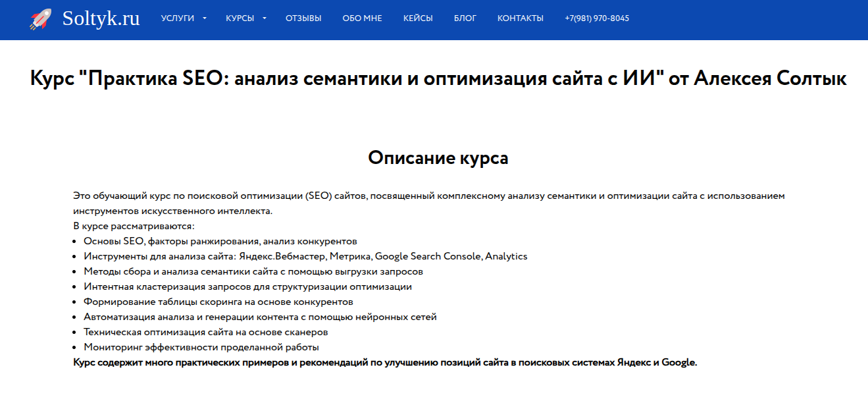Image resolution: width=868 pixels, height=407 pixels.
Task: Click the bullet mentioning Google Search Console
Action: 305,256
